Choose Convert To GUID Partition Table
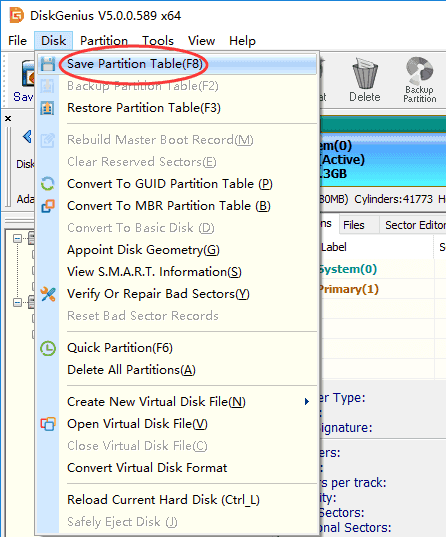The image size is (446, 537). click(177, 184)
